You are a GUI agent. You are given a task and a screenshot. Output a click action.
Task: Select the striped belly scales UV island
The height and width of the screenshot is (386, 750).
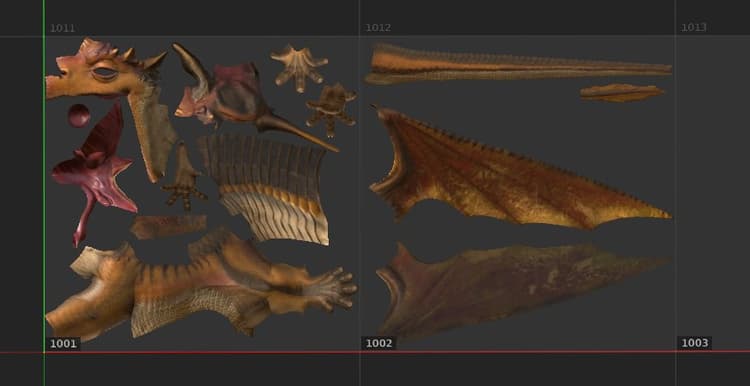pos(265,189)
